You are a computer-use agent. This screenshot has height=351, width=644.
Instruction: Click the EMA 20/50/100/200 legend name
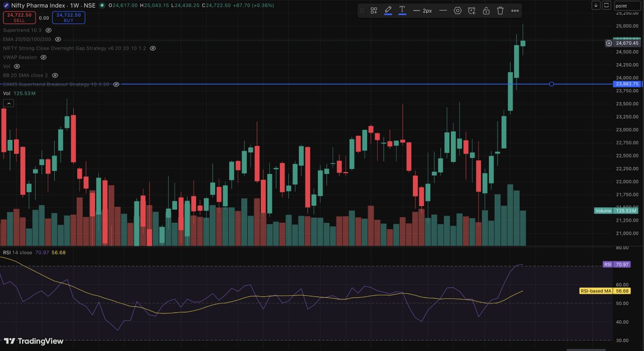[27, 39]
